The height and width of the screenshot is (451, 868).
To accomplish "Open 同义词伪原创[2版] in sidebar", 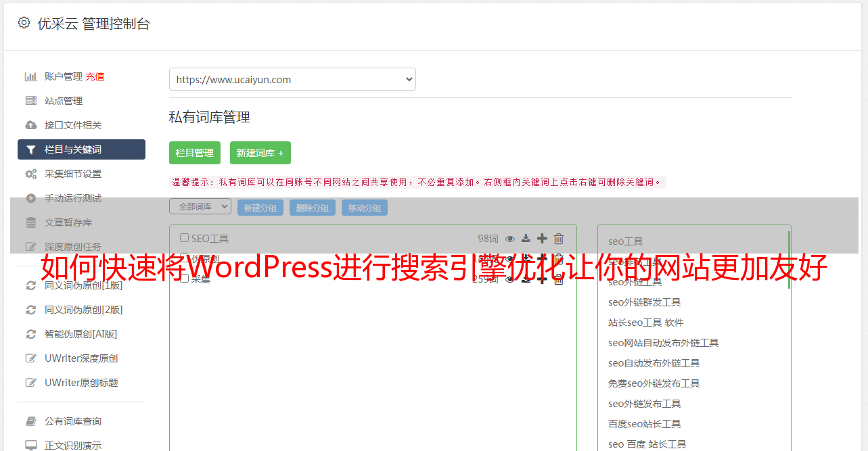I will click(84, 310).
